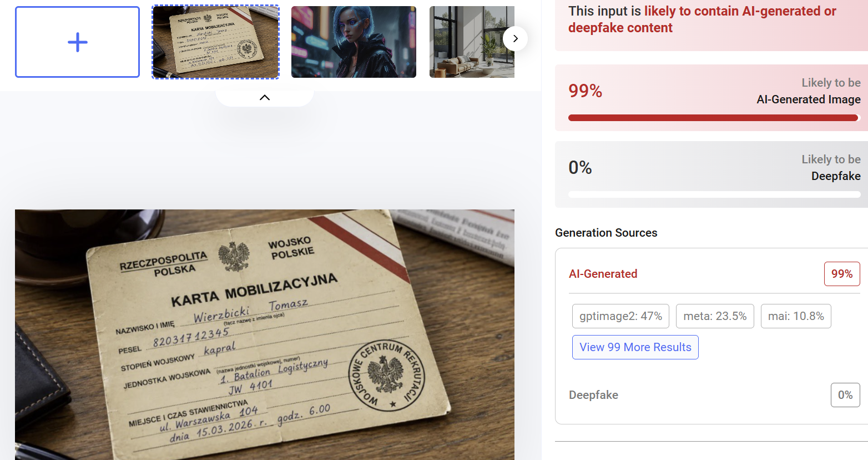Click the next arrow in thumbnail carousel
Viewport: 868px width, 460px height.
[516, 38]
